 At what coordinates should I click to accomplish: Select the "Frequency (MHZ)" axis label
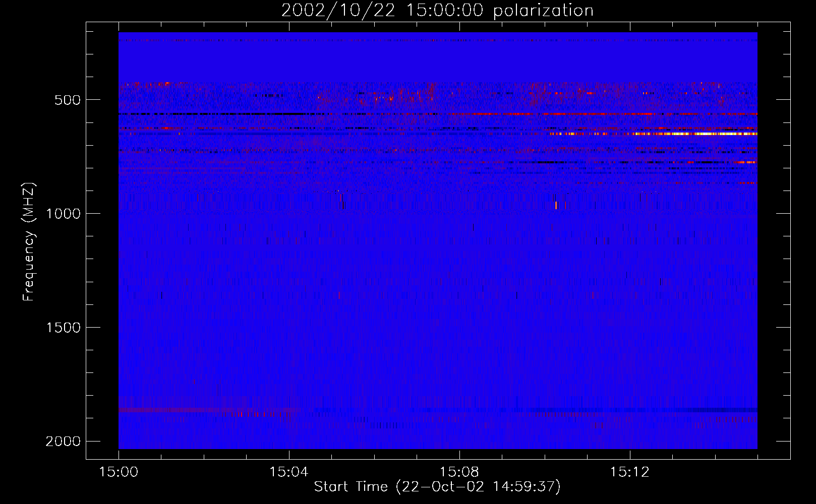pos(29,242)
